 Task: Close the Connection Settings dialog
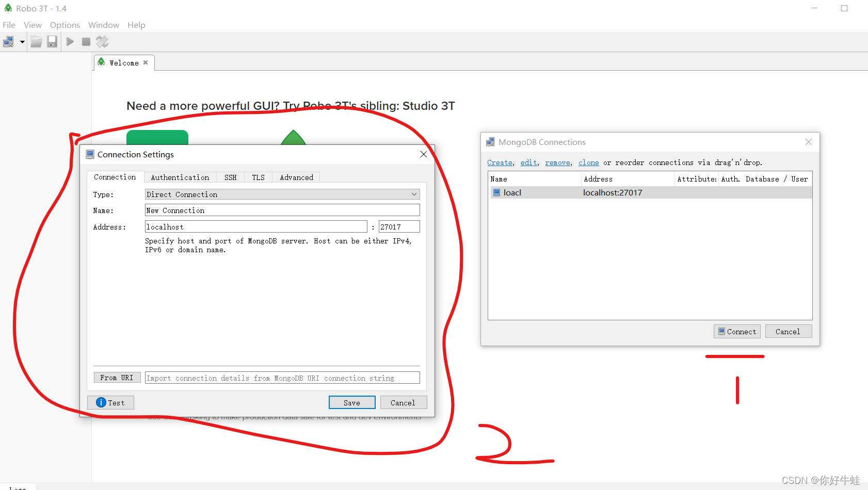pos(424,154)
